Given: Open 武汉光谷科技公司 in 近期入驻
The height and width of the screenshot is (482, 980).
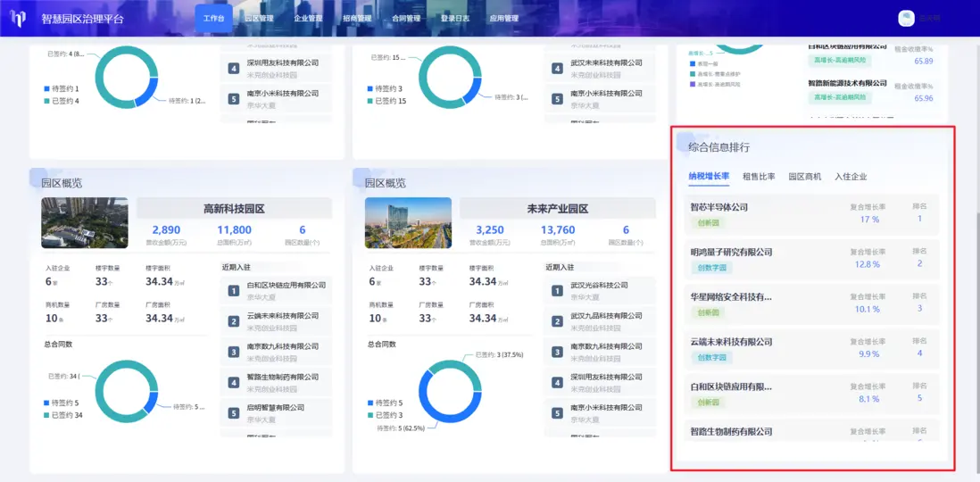Looking at the screenshot, I should [x=600, y=291].
